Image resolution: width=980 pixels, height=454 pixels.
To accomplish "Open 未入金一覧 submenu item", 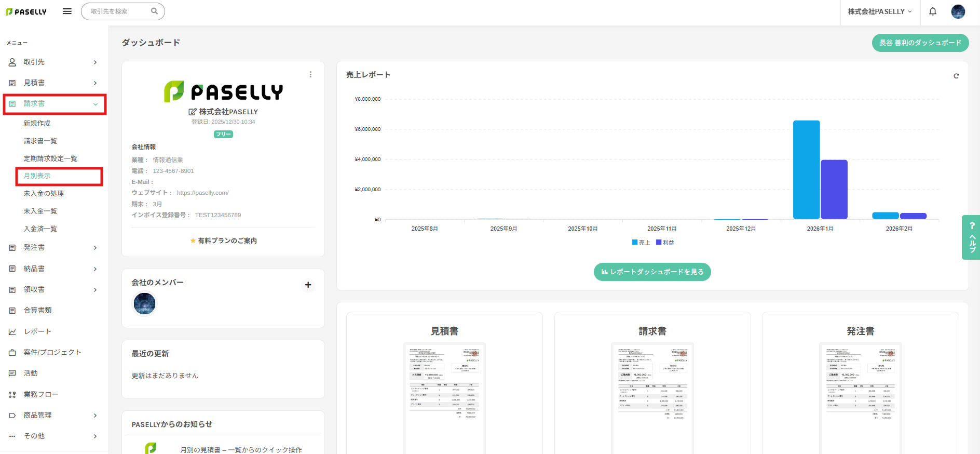I will pos(40,211).
